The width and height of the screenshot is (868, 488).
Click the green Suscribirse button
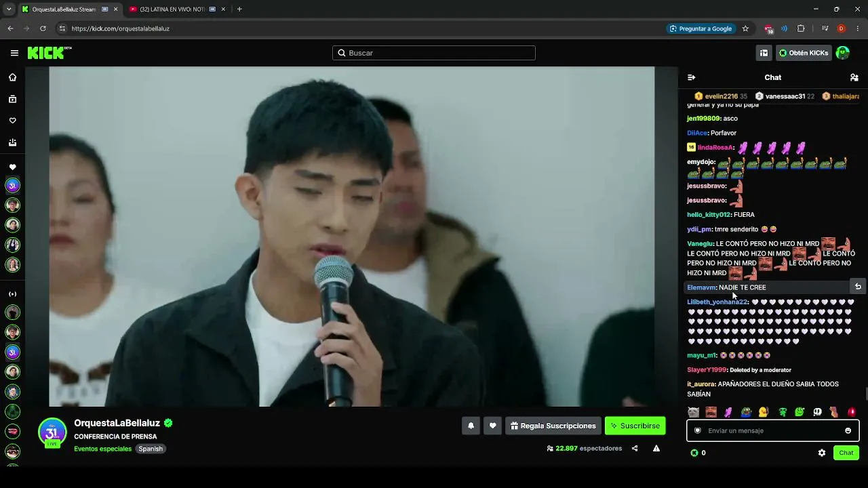pos(635,426)
